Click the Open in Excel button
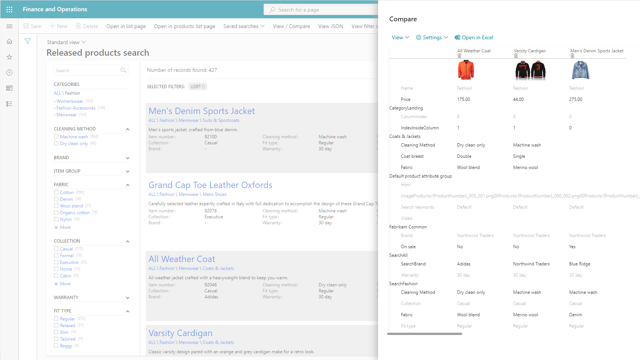This screenshot has height=360, width=640. (x=474, y=37)
